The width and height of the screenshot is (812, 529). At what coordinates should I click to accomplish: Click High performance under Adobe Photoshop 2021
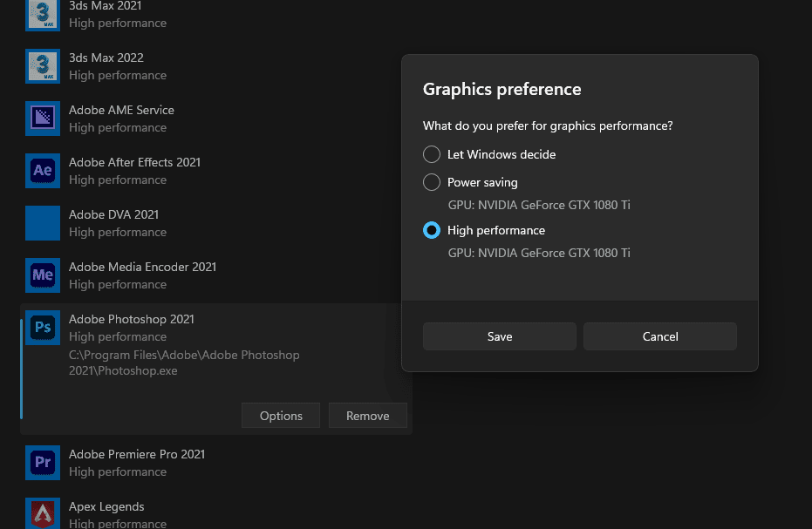(x=118, y=337)
